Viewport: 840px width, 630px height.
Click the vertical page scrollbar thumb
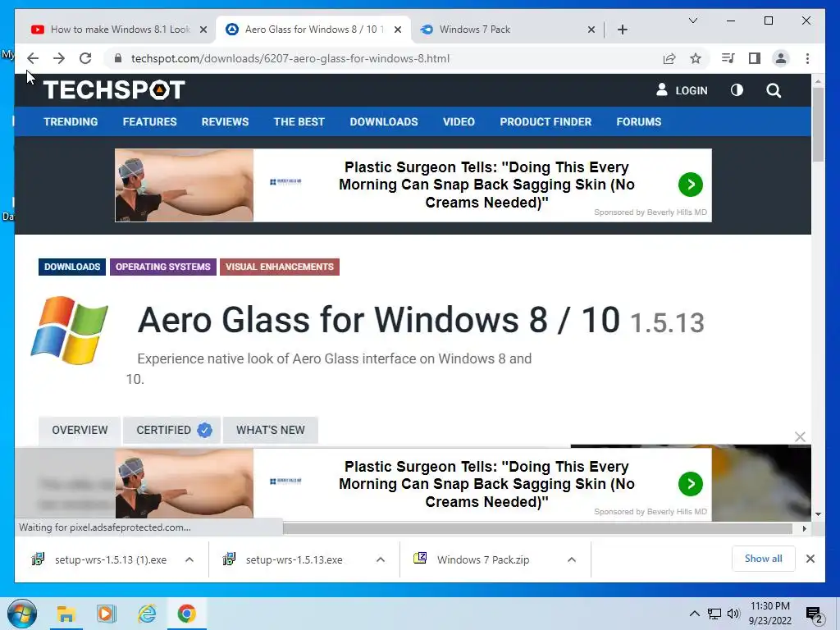[x=818, y=125]
